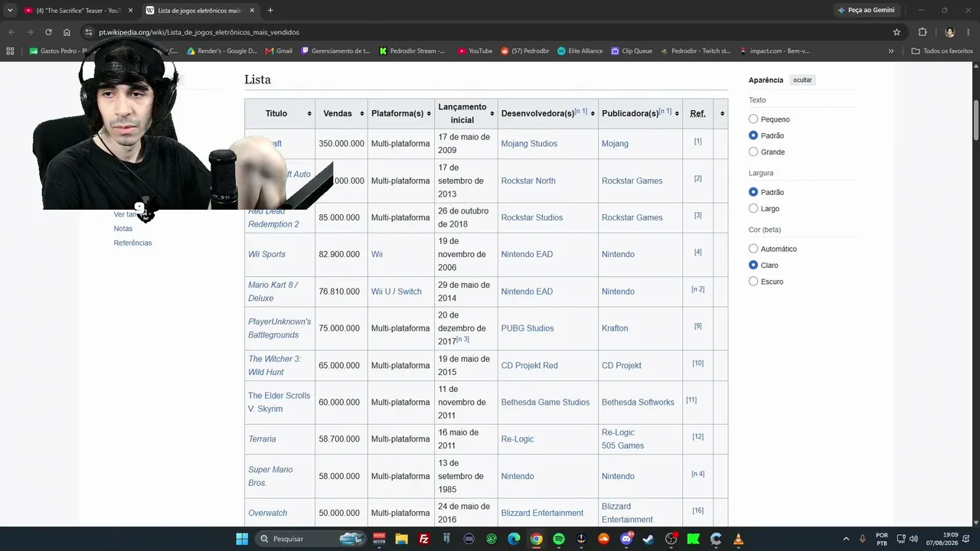The height and width of the screenshot is (551, 980).
Task: Click the page vertical scrollbar thumb
Action: [975, 120]
